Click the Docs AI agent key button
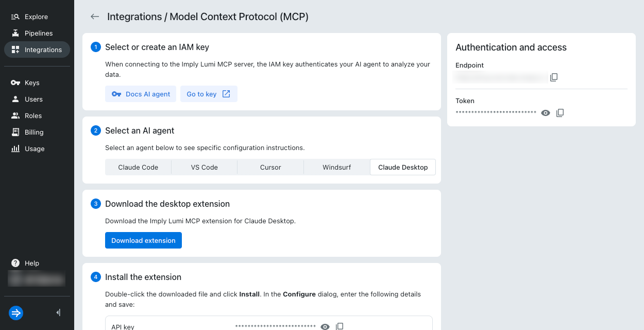The height and width of the screenshot is (330, 644). (x=141, y=94)
